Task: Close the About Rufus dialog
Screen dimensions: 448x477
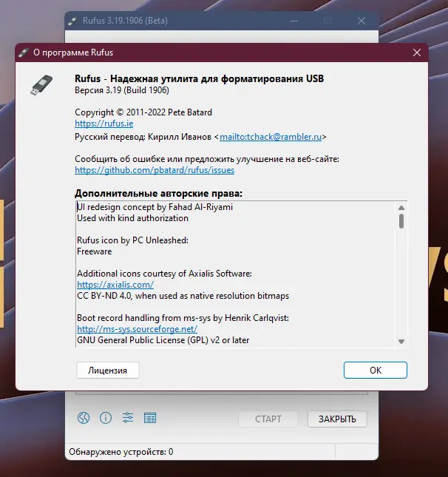Action: 417,53
